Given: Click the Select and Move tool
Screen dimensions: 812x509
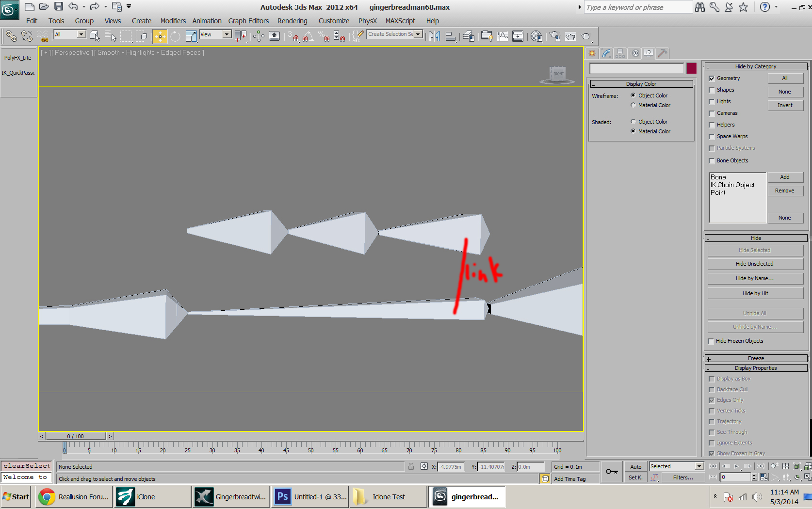Looking at the screenshot, I should click(x=160, y=36).
